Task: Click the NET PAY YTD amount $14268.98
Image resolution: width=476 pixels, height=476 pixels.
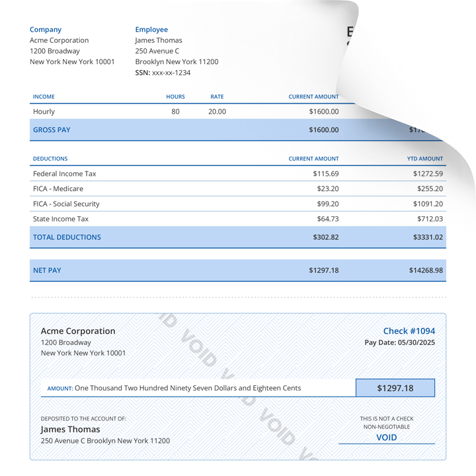Action: tap(426, 270)
